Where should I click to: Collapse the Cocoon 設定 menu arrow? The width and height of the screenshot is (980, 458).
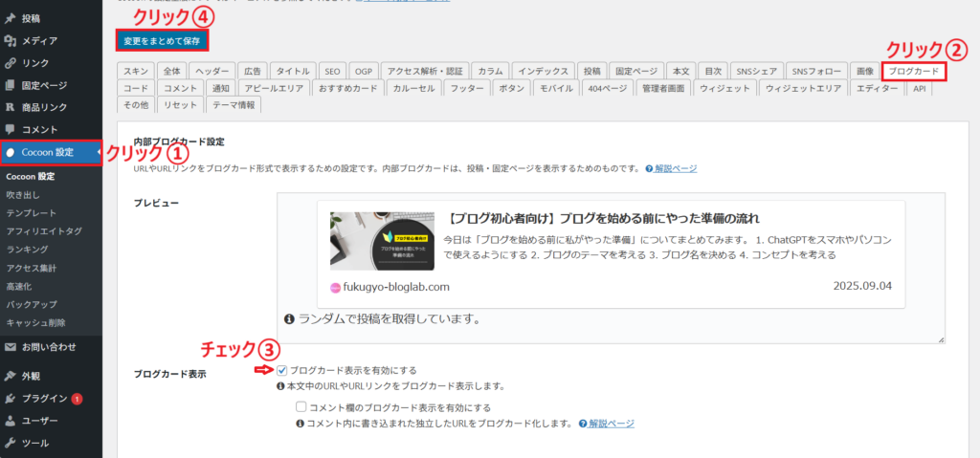[x=99, y=152]
